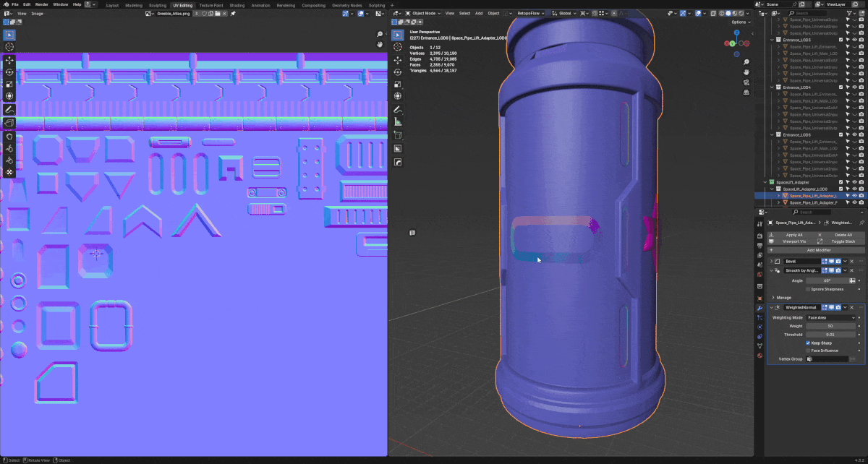Select the Add Cube tool in 3D viewport
This screenshot has height=464, width=868.
tap(398, 135)
